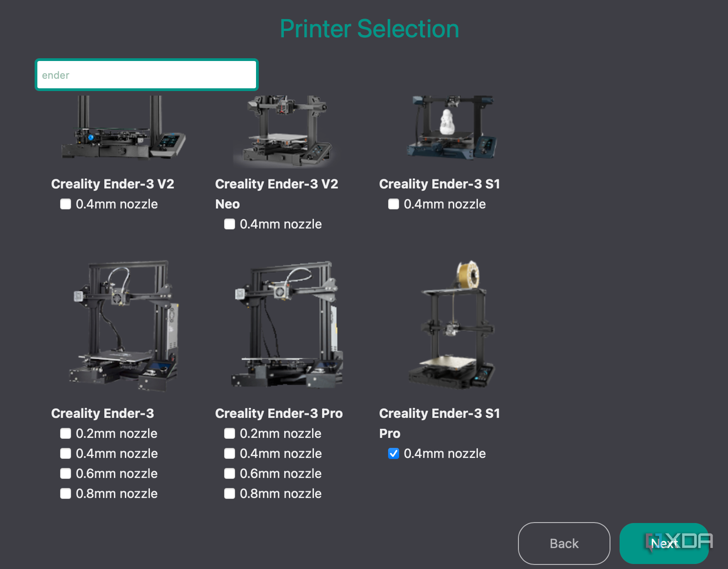Click the top-row Creality Ender-3 S1 printer image
Image resolution: width=728 pixels, height=569 pixels.
point(451,127)
